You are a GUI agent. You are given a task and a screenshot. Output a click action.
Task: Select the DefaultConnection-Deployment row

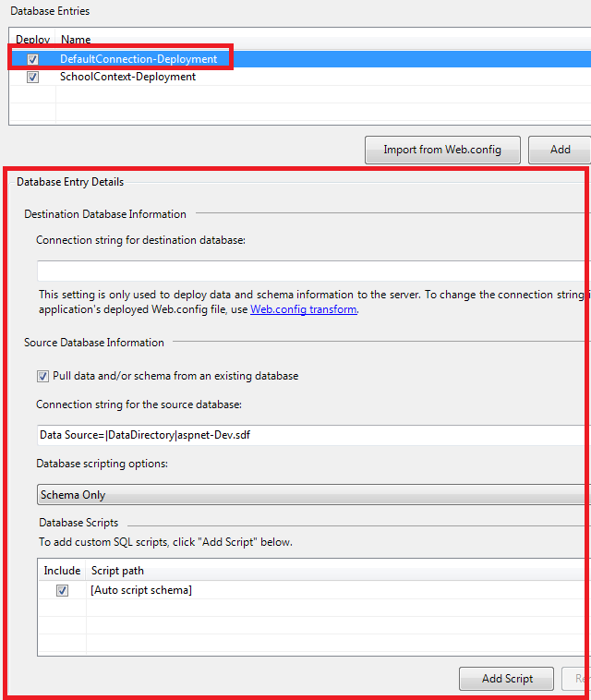[301, 59]
